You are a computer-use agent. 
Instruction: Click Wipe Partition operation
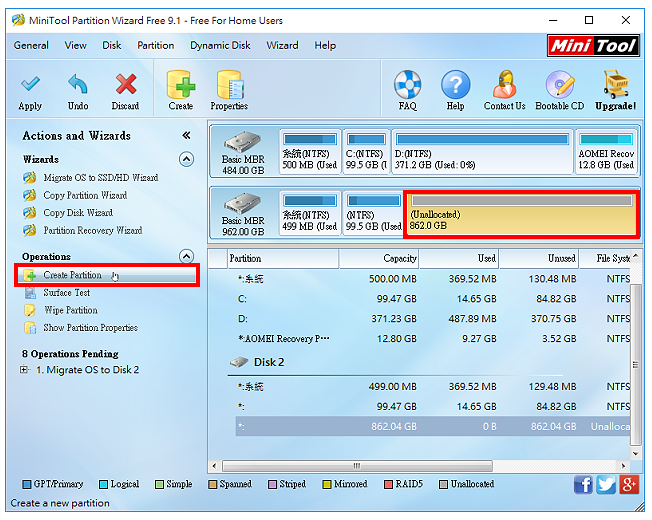pos(71,311)
